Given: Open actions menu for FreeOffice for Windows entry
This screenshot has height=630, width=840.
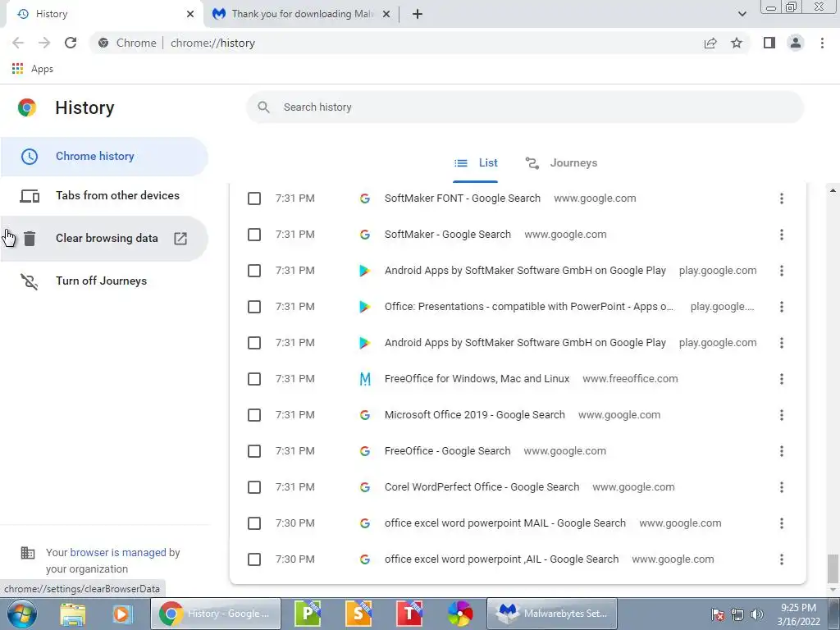Looking at the screenshot, I should tap(782, 379).
